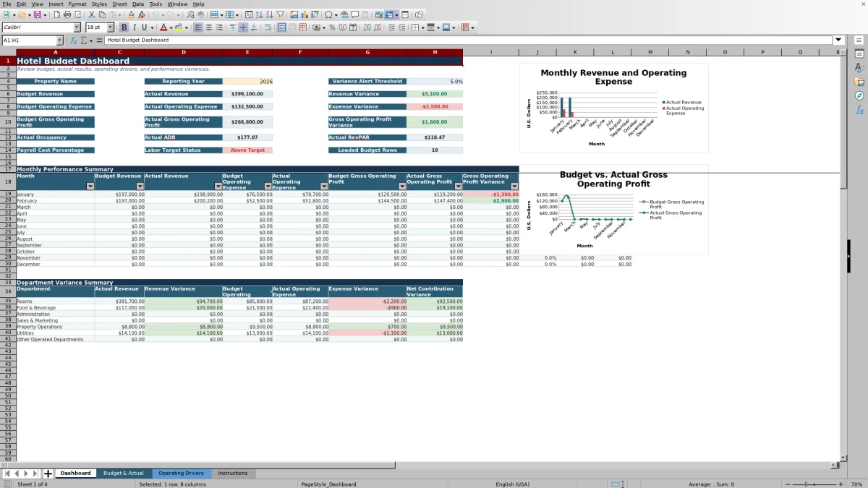This screenshot has width=868, height=488.
Task: Click Insert Special Character omega icon
Action: (328, 14)
